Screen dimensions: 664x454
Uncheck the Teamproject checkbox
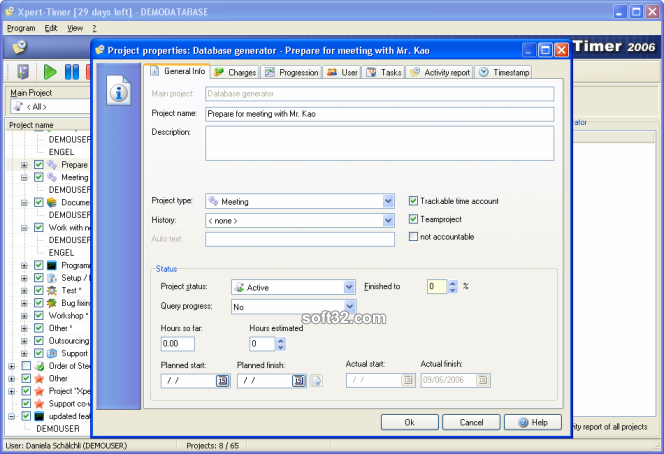[x=413, y=219]
